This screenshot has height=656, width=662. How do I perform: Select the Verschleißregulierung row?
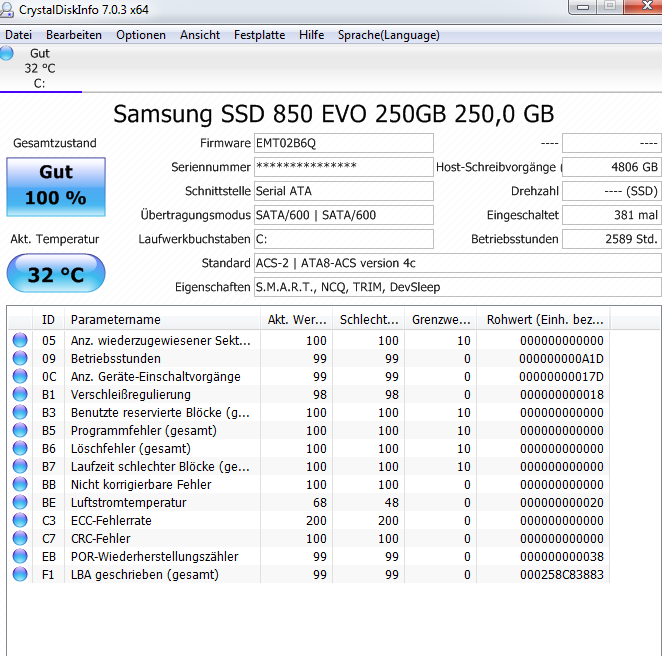pyautogui.click(x=309, y=394)
